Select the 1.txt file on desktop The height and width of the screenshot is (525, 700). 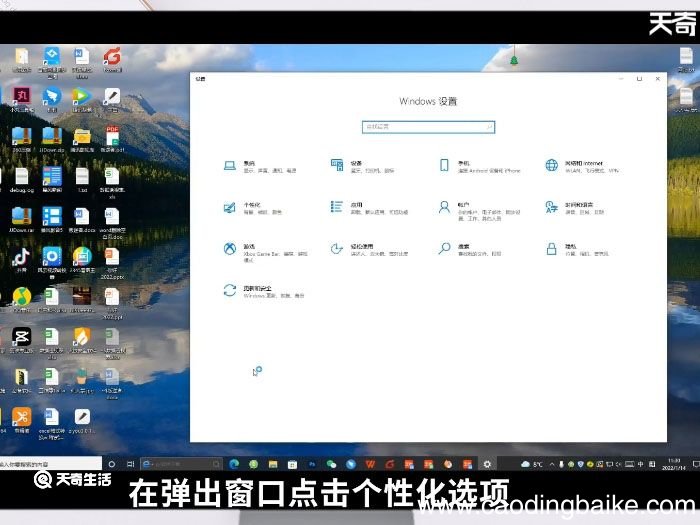coord(82,179)
